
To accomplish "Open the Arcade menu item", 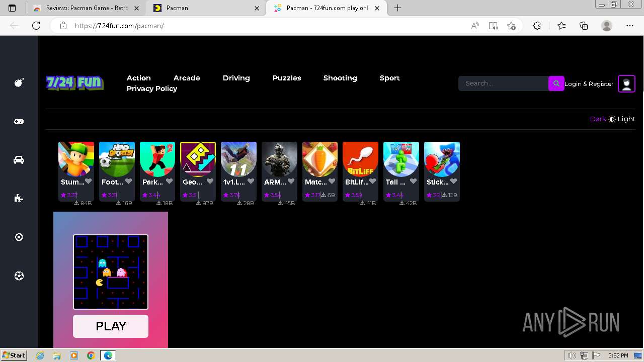I will (x=187, y=78).
